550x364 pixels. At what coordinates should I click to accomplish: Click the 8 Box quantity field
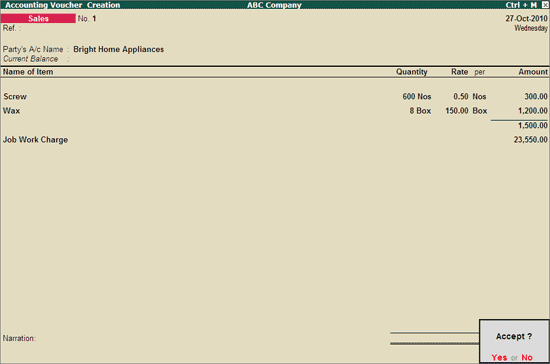tap(420, 111)
